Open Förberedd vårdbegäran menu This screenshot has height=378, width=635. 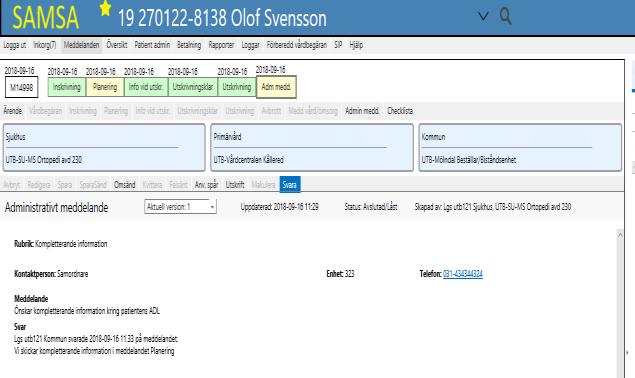point(296,45)
